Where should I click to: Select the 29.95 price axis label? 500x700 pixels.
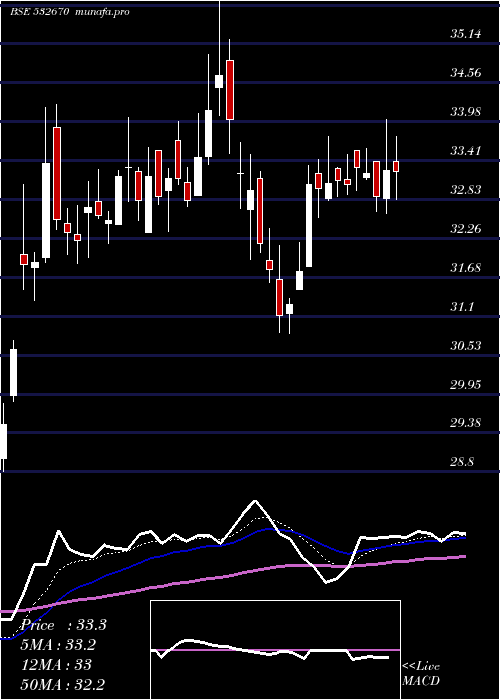[x=466, y=384]
